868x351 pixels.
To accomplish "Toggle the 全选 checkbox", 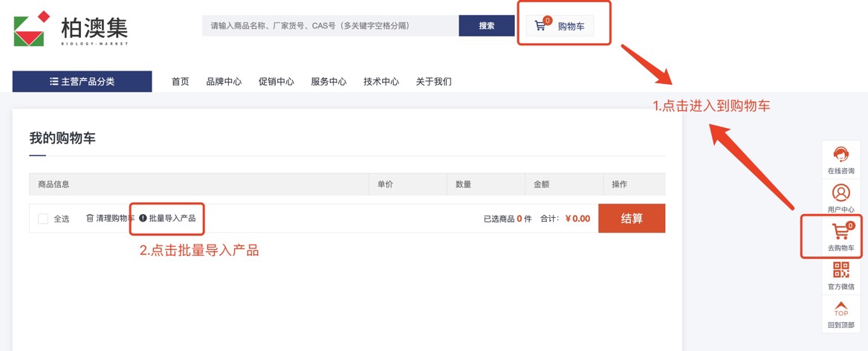I will pyautogui.click(x=43, y=219).
